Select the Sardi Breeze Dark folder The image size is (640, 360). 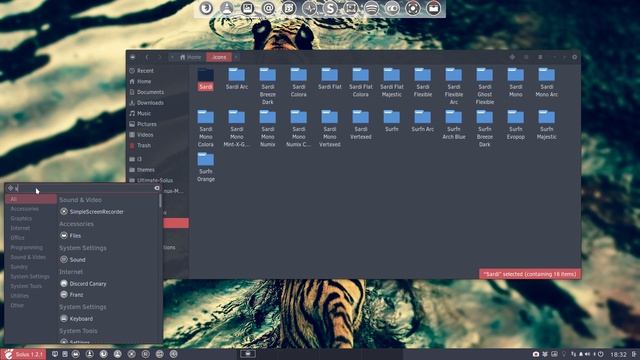tap(268, 86)
